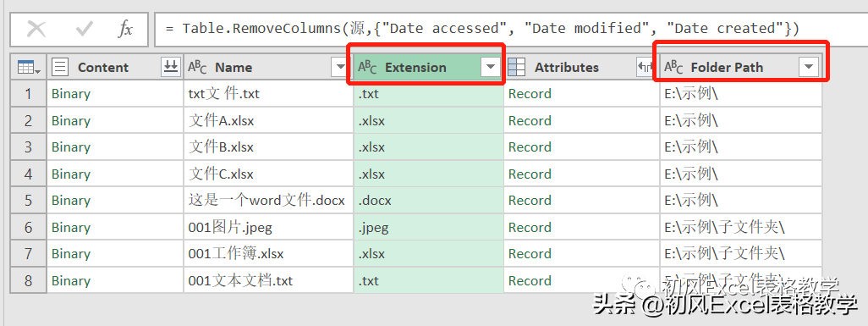Open Name column filter dropdown
The width and height of the screenshot is (868, 326).
[340, 68]
